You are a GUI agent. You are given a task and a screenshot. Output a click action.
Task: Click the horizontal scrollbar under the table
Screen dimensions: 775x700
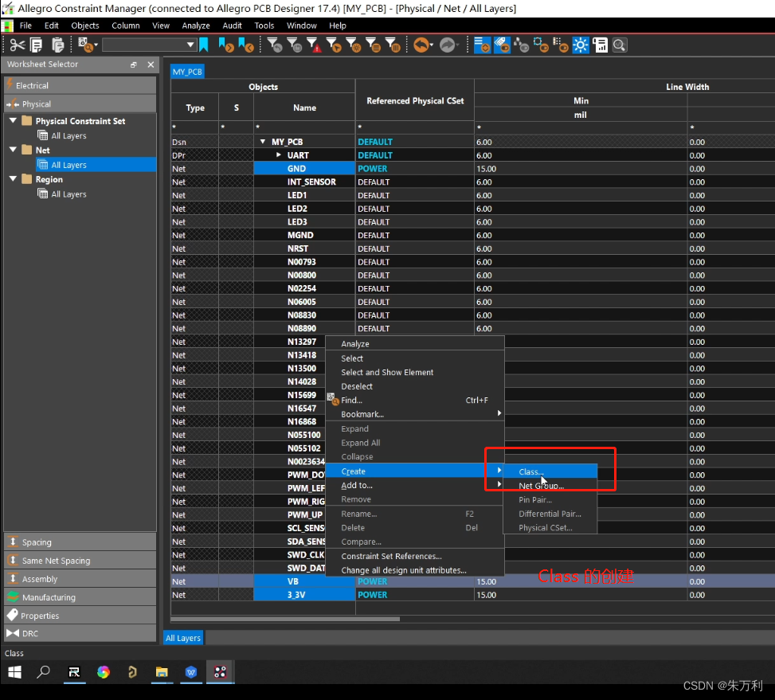tap(285, 619)
